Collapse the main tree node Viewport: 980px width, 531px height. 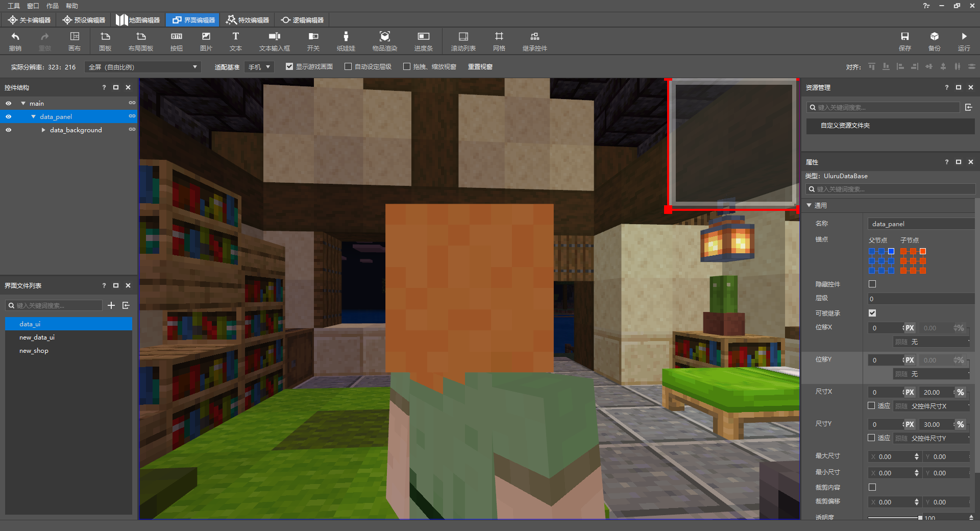[23, 103]
